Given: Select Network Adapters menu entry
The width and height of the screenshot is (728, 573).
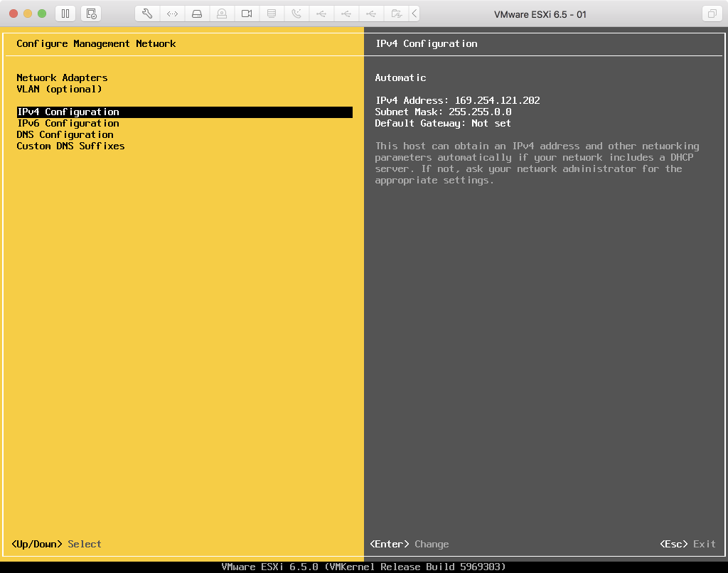Looking at the screenshot, I should click(x=63, y=77).
